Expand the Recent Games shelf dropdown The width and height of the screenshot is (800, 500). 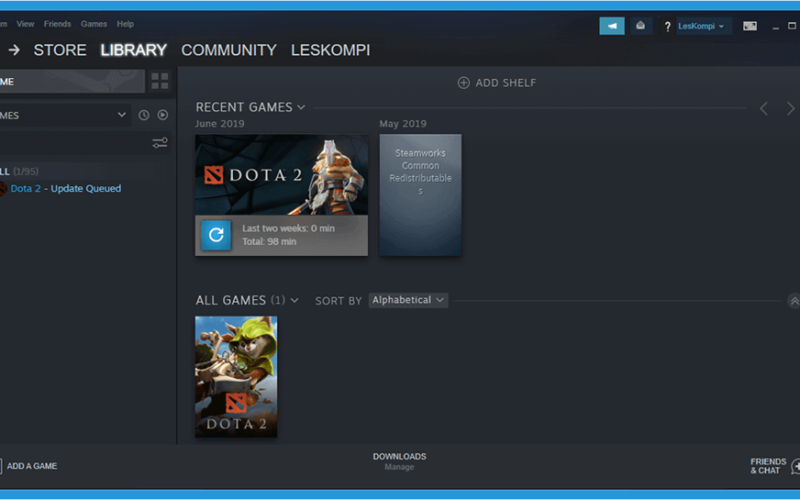coord(301,107)
